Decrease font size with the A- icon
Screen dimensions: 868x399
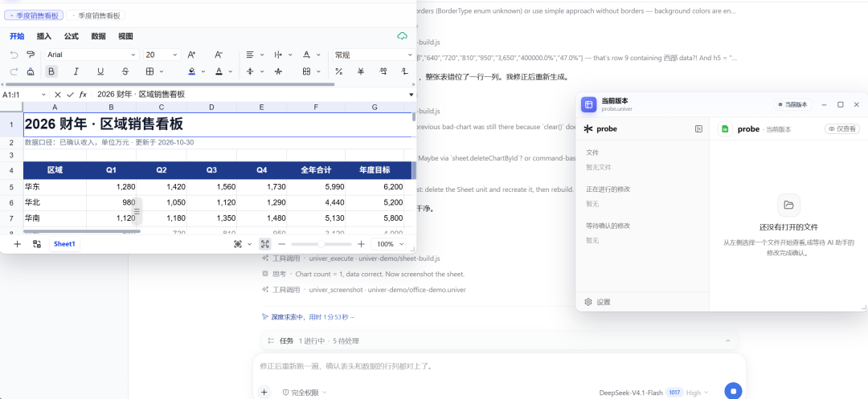(x=218, y=55)
